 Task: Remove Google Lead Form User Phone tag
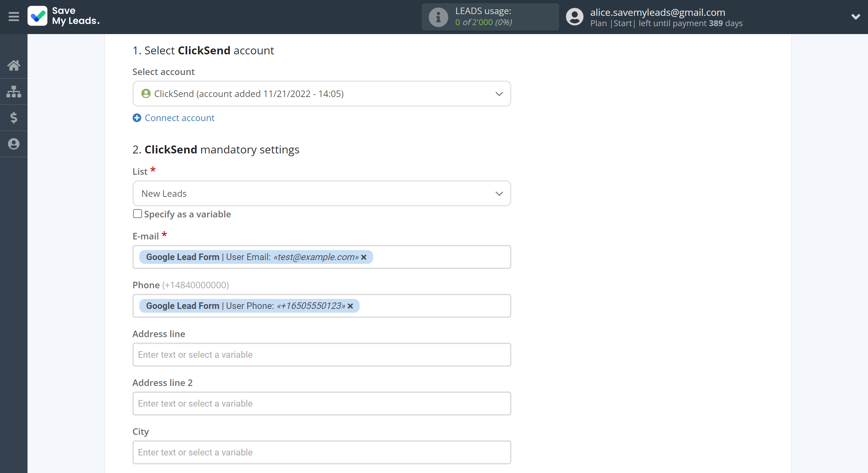[x=350, y=306]
